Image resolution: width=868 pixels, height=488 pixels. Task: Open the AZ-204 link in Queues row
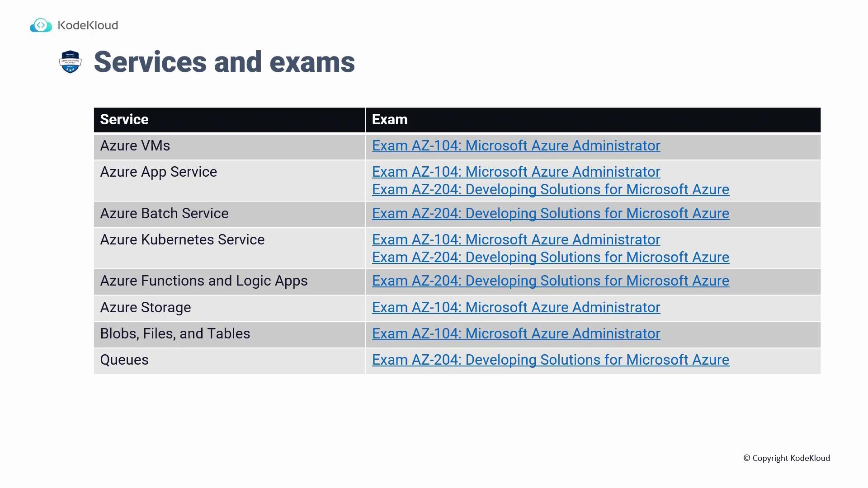[550, 360]
